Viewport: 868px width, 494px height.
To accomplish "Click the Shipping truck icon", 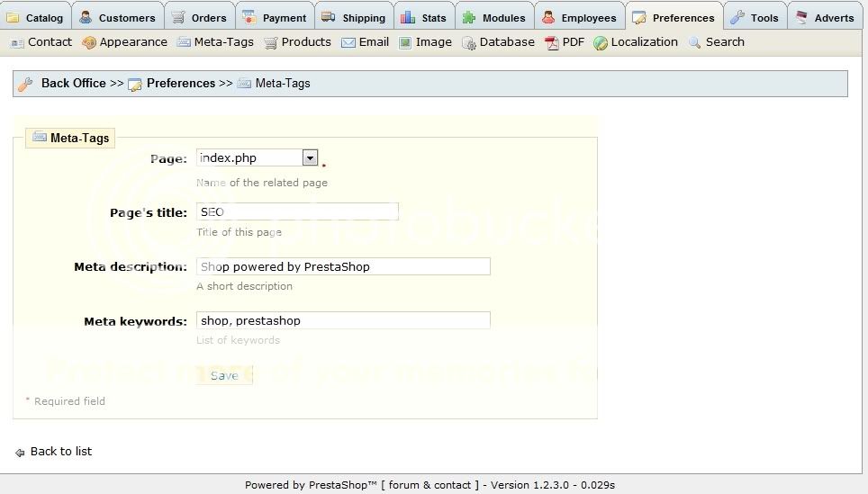I will click(328, 17).
